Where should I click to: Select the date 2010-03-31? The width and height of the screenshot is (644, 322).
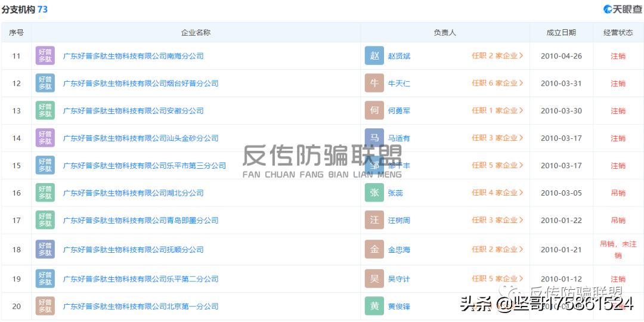click(561, 83)
